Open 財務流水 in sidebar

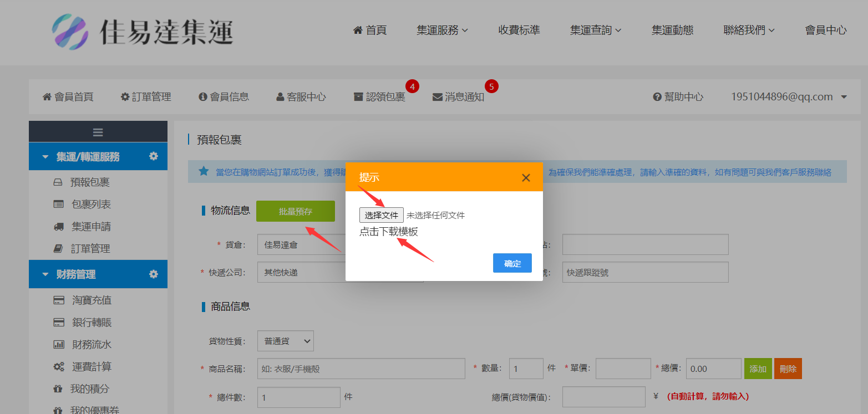(92, 345)
